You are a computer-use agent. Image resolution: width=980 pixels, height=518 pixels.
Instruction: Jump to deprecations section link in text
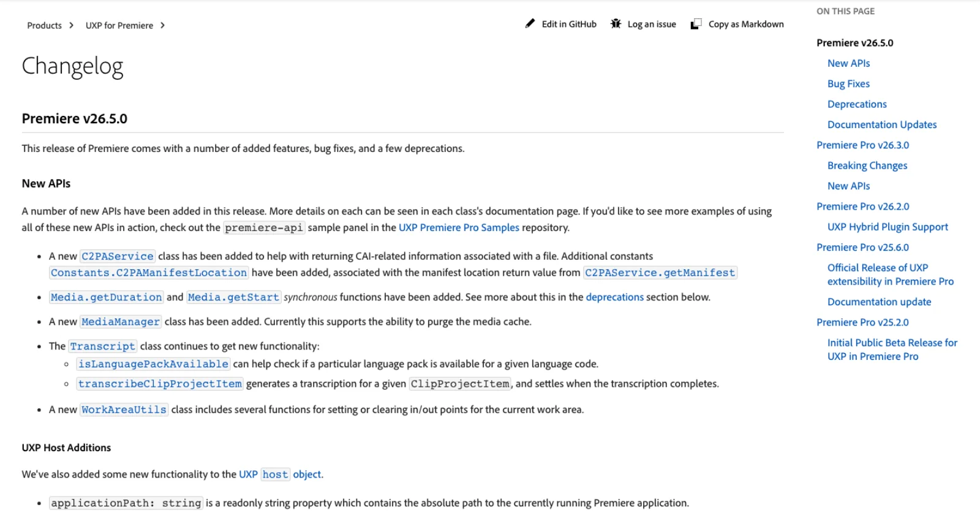(x=614, y=297)
